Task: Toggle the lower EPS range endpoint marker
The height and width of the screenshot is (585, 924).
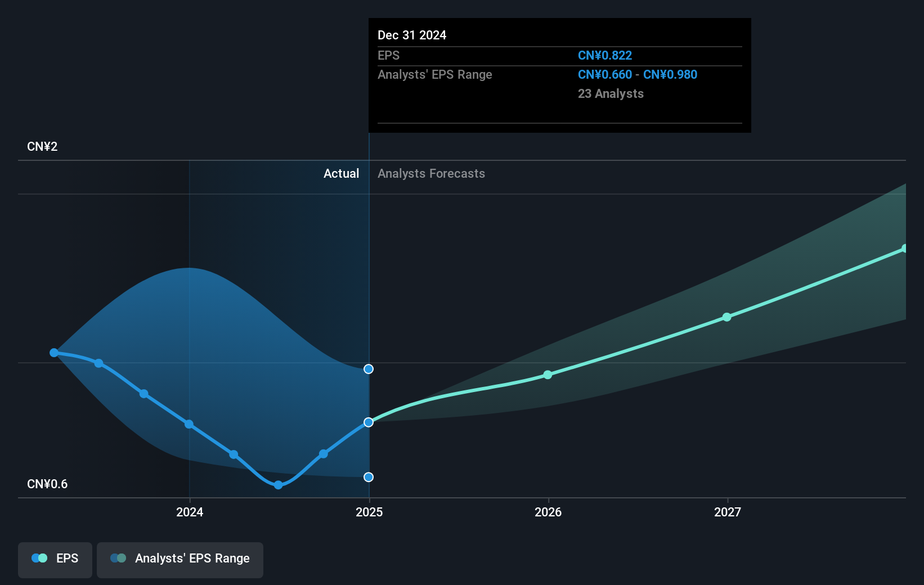Action: [x=369, y=476]
